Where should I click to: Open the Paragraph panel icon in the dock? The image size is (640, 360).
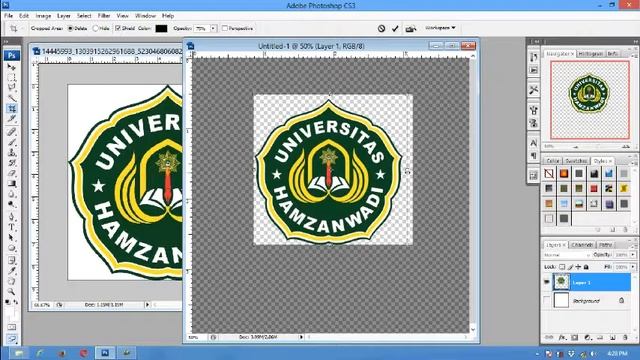coord(533,156)
